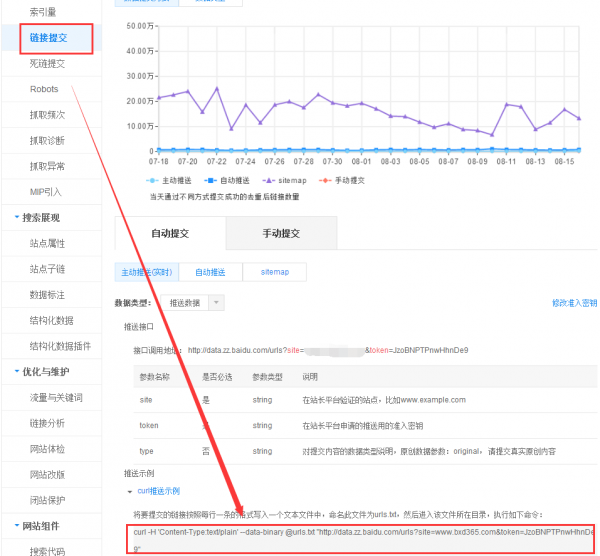This screenshot has height=556, width=600.
Task: Open the 索引量 sidebar item
Action: pyautogui.click(x=43, y=12)
